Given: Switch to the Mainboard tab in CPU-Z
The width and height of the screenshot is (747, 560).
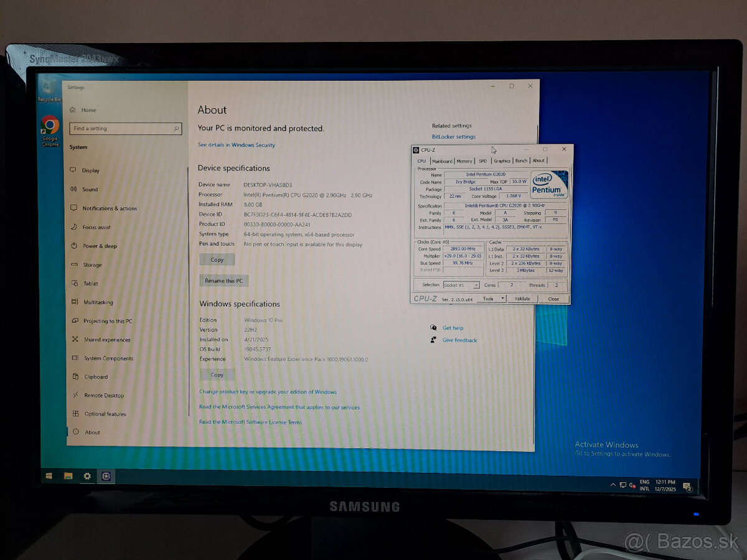Looking at the screenshot, I should click(443, 160).
